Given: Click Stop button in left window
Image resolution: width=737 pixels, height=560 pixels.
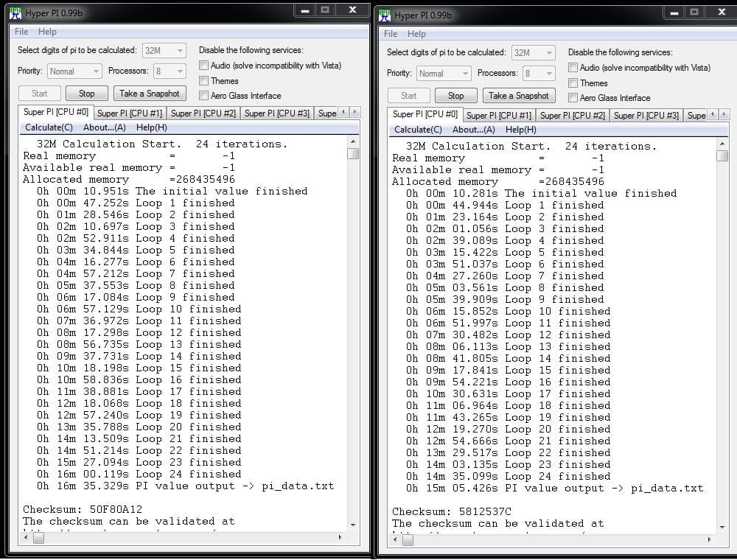Looking at the screenshot, I should (x=86, y=94).
